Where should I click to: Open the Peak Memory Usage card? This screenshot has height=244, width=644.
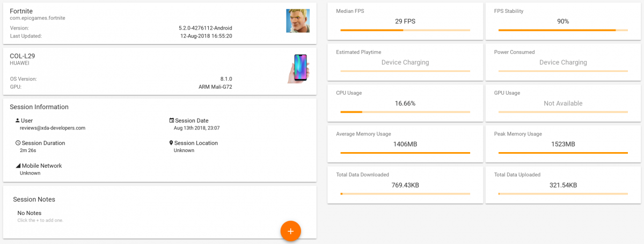click(x=563, y=142)
